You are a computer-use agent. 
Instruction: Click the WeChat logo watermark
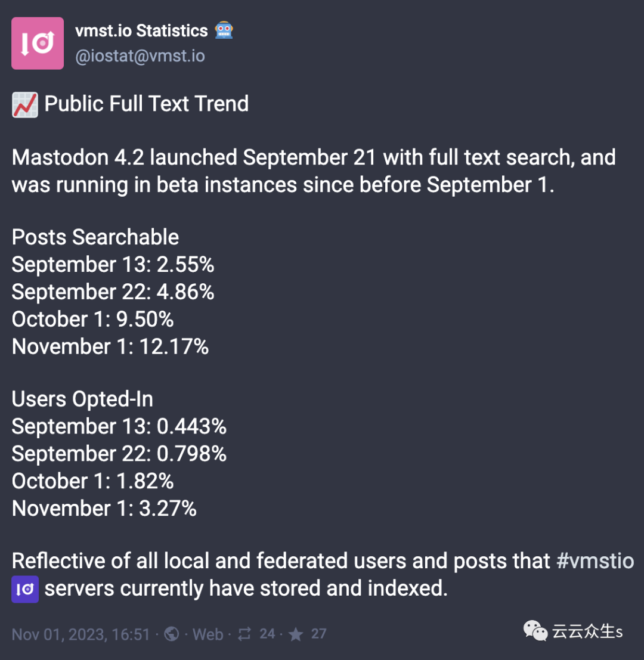[535, 631]
